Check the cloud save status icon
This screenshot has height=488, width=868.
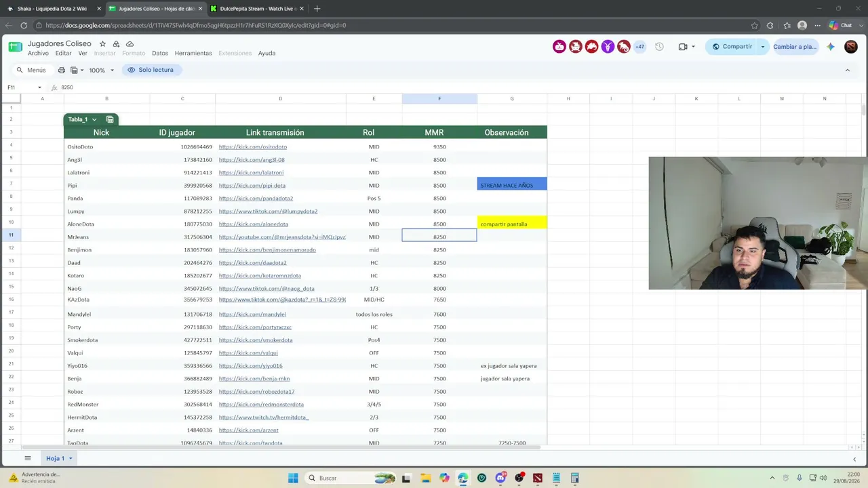(x=130, y=44)
